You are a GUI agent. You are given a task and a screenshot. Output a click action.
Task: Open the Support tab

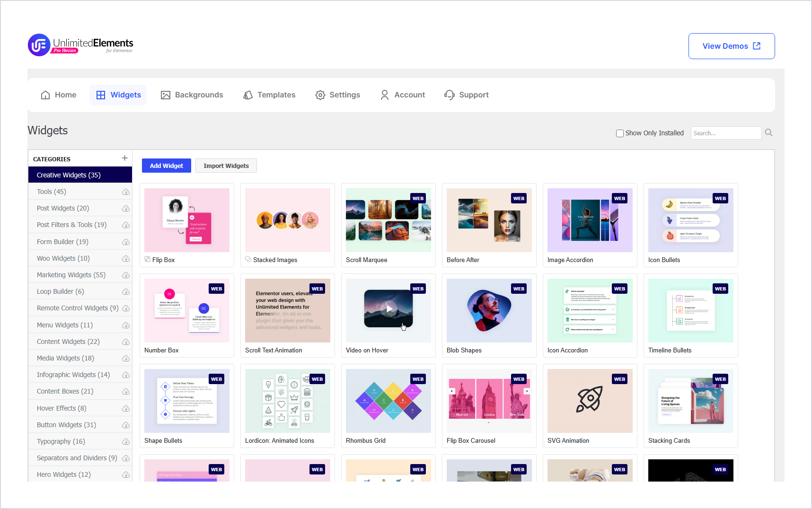pos(467,95)
